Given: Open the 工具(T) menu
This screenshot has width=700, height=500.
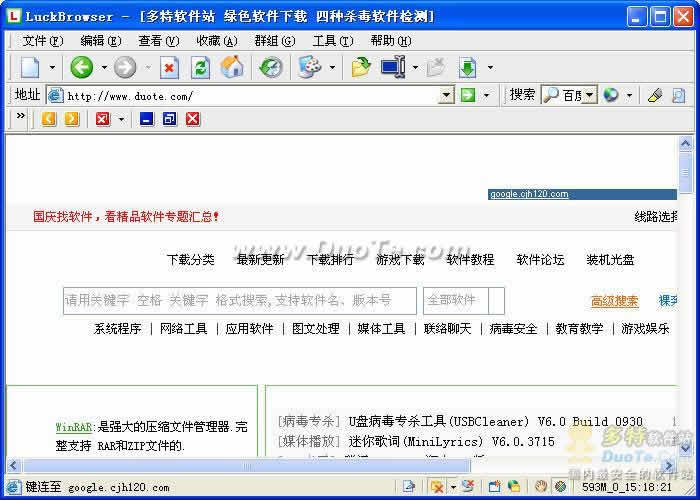Looking at the screenshot, I should pyautogui.click(x=333, y=41).
